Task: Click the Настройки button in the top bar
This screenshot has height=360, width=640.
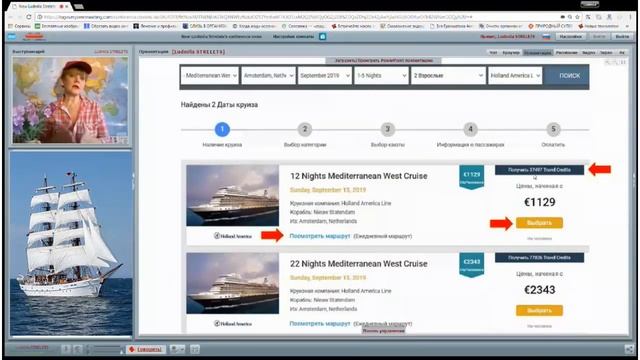Action: pos(570,36)
